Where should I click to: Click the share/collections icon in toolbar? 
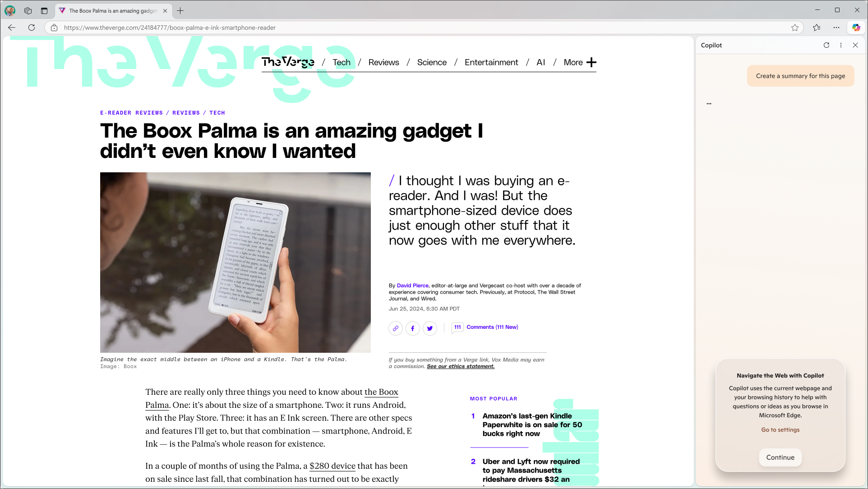coord(817,28)
